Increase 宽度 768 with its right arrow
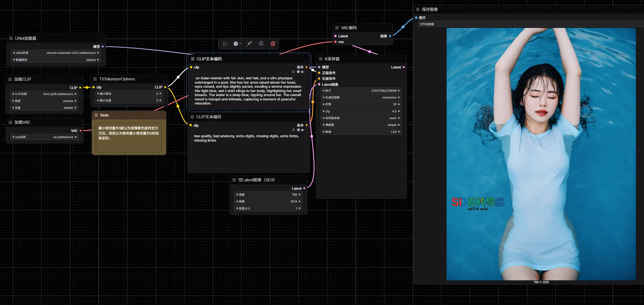This screenshot has width=644, height=305. pos(300,195)
